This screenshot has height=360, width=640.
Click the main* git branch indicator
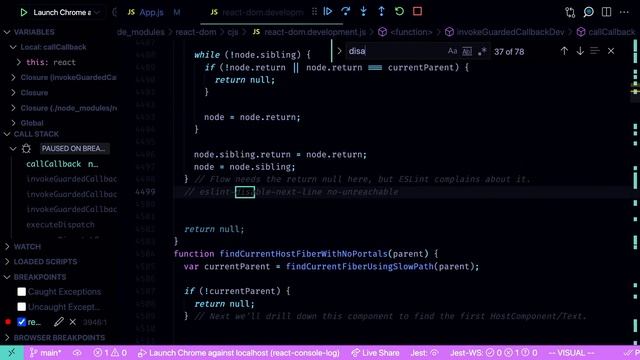click(45, 353)
